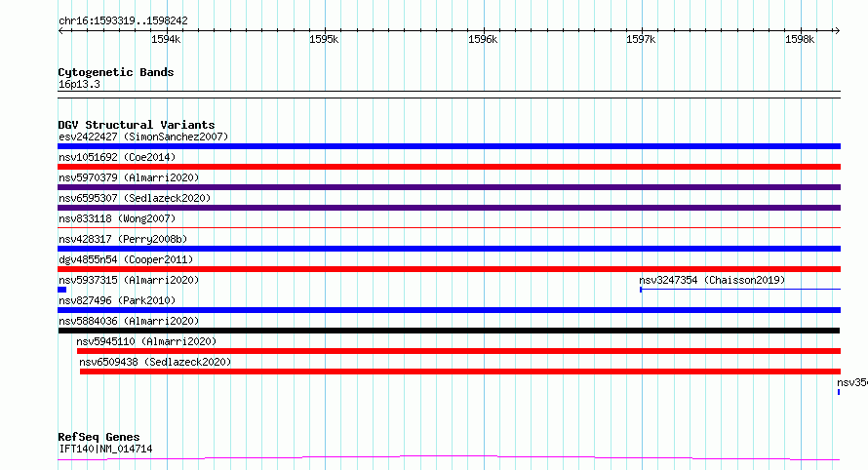Open nsv428317 (Perry2008b) variant label

click(x=123, y=239)
